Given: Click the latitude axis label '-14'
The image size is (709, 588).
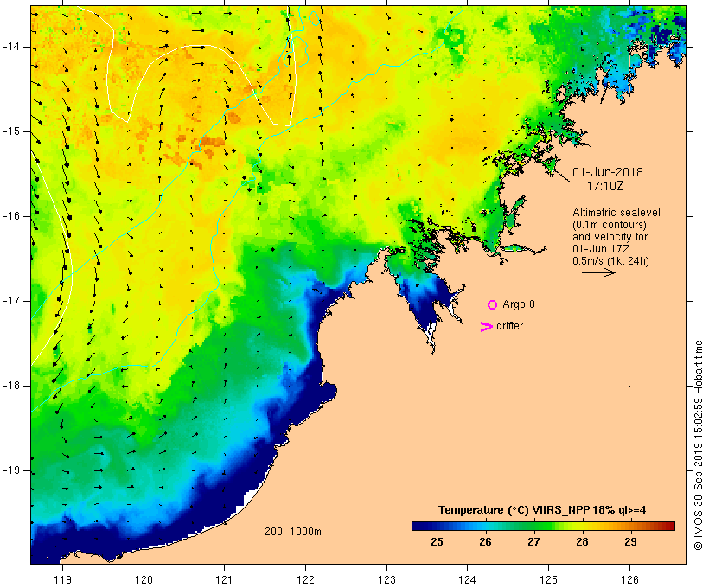Looking at the screenshot, I should click(x=11, y=47).
